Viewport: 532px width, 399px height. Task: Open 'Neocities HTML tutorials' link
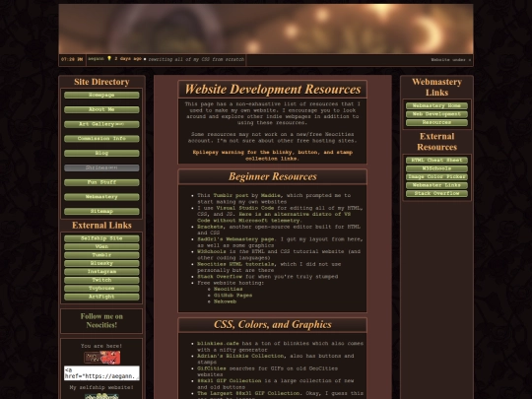pyautogui.click(x=236, y=264)
